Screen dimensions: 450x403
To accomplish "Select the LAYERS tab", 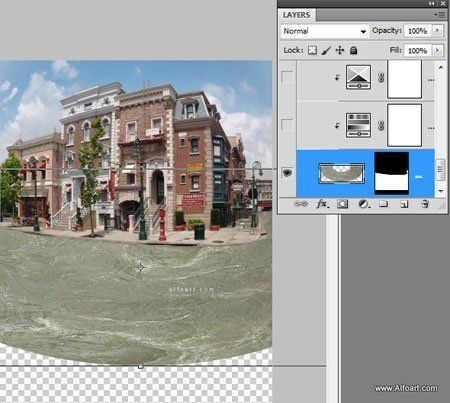I will (297, 15).
